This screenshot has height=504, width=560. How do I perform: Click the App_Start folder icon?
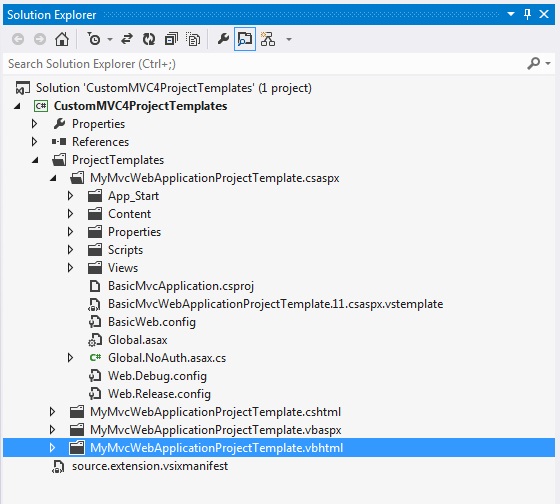[x=95, y=196]
